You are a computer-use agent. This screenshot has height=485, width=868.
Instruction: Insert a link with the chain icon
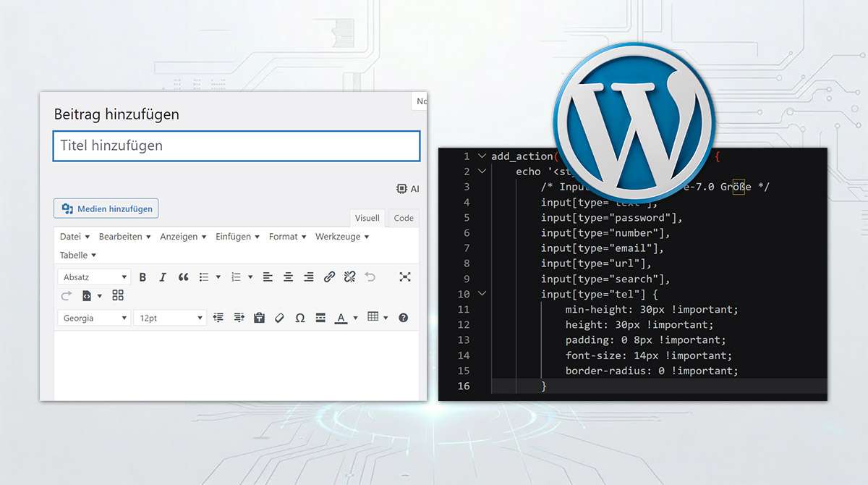pyautogui.click(x=329, y=277)
